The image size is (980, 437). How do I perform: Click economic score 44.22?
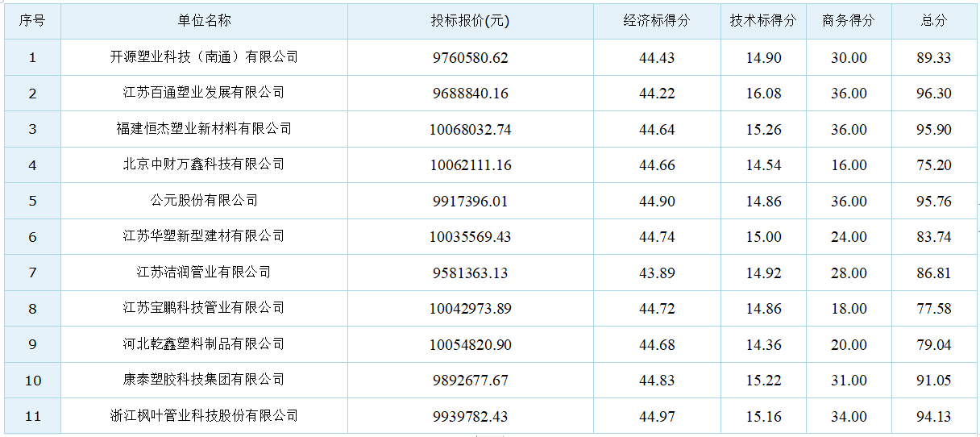[x=657, y=94]
